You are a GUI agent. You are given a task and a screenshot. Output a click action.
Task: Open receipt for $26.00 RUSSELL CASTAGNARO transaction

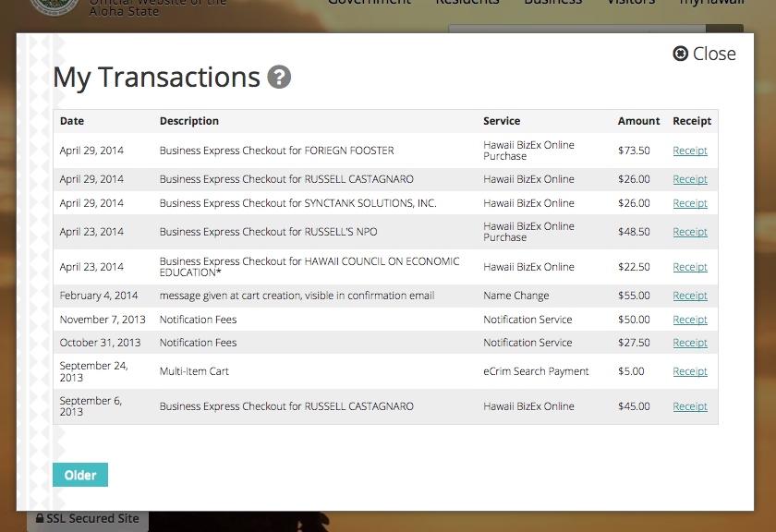pyautogui.click(x=690, y=179)
